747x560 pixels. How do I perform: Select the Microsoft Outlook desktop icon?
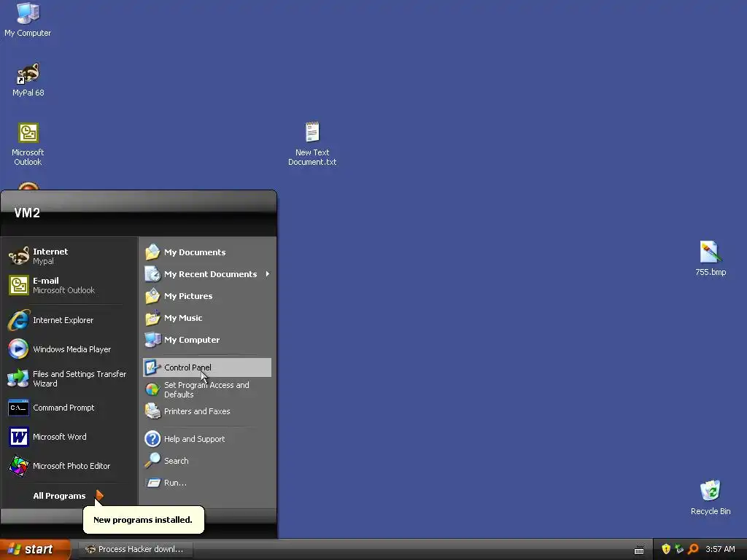tap(28, 144)
